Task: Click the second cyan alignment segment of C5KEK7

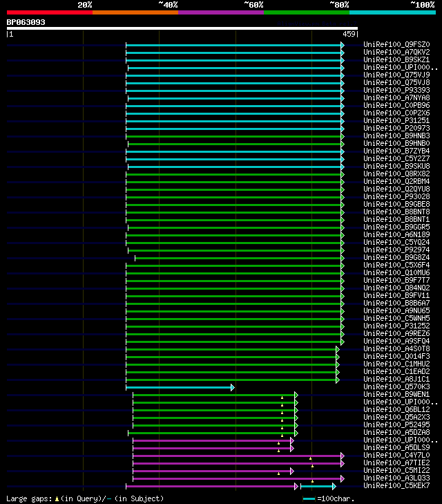Action: click(318, 486)
